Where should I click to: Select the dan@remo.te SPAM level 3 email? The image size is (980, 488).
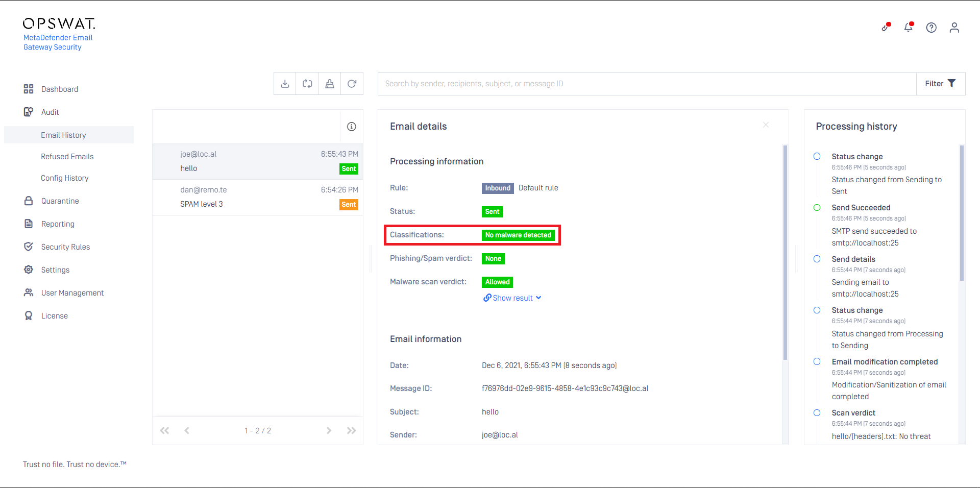click(x=258, y=197)
